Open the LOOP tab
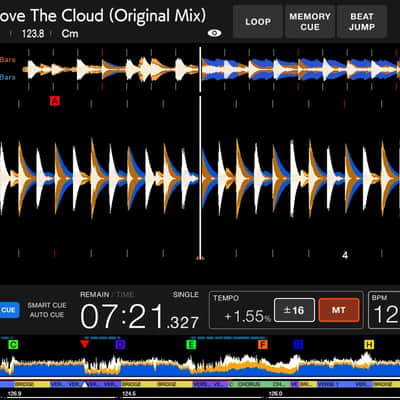This screenshot has width=400, height=400. (258, 22)
